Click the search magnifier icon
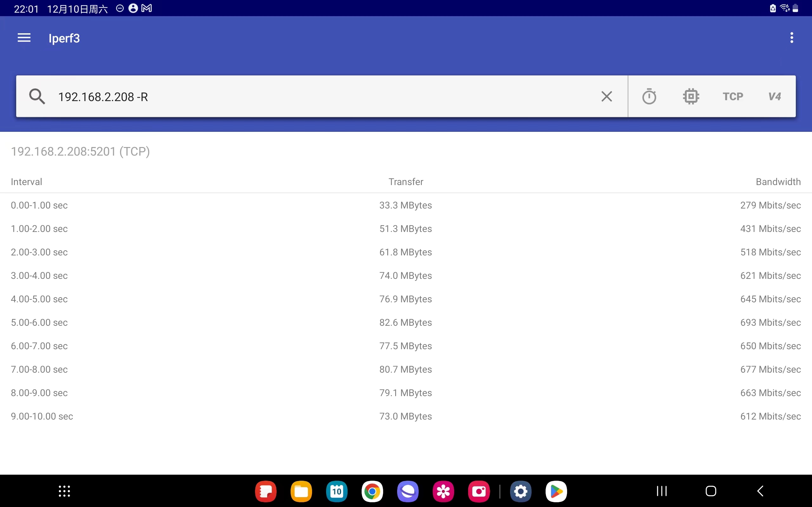The image size is (812, 507). tap(36, 97)
